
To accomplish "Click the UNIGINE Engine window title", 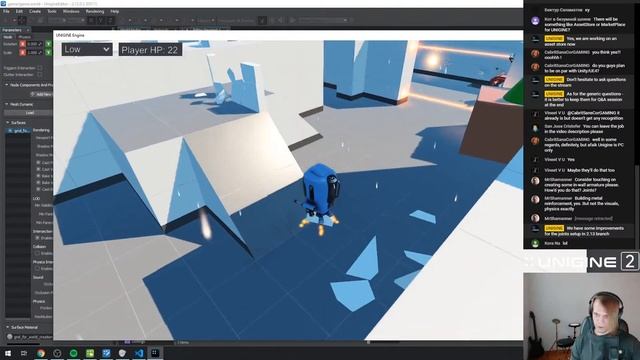I will coord(70,36).
